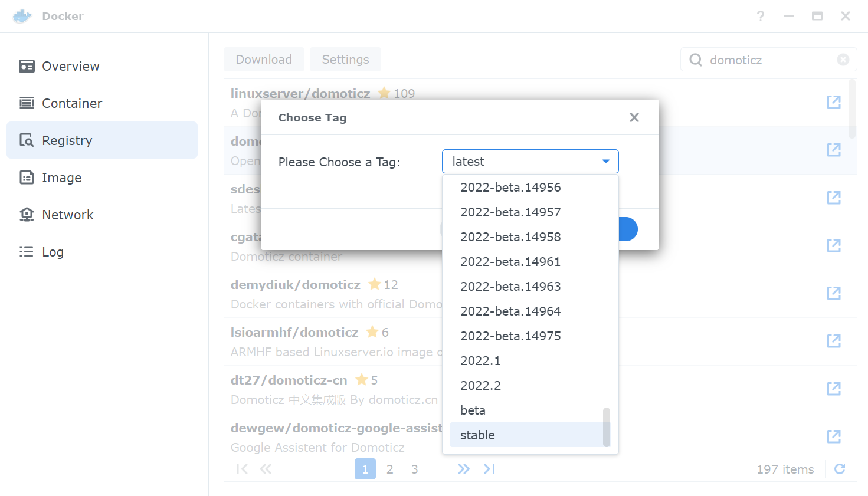Open external link for dt27/domoticz-cn
868x496 pixels.
pyautogui.click(x=834, y=389)
